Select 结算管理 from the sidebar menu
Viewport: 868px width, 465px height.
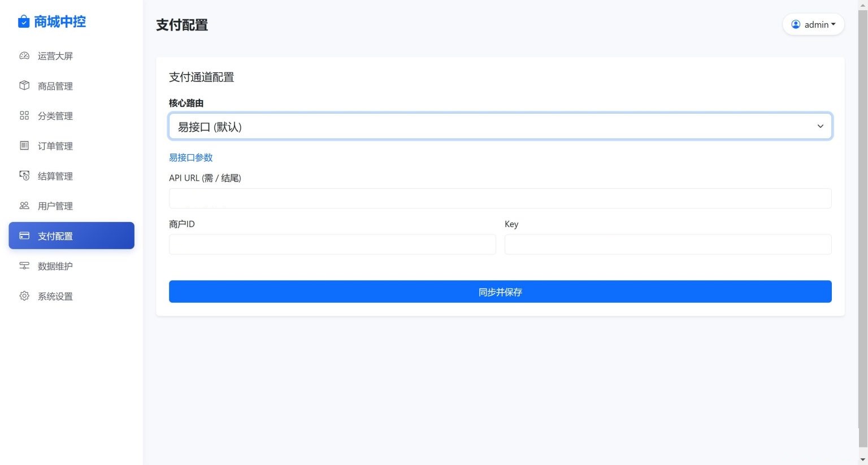click(x=55, y=175)
